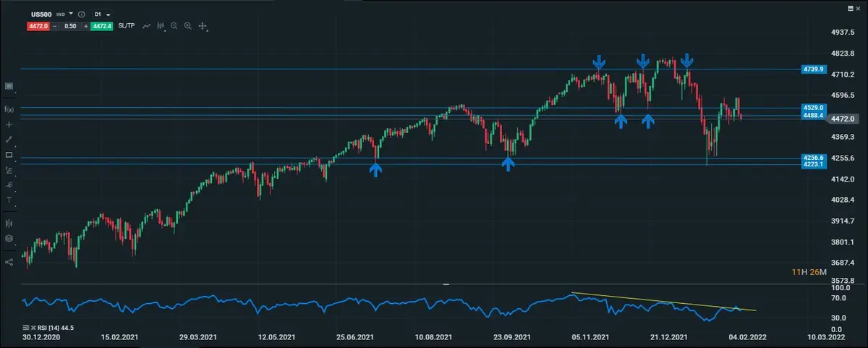
Task: Remove the RSI indicator with X
Action: click(34, 328)
